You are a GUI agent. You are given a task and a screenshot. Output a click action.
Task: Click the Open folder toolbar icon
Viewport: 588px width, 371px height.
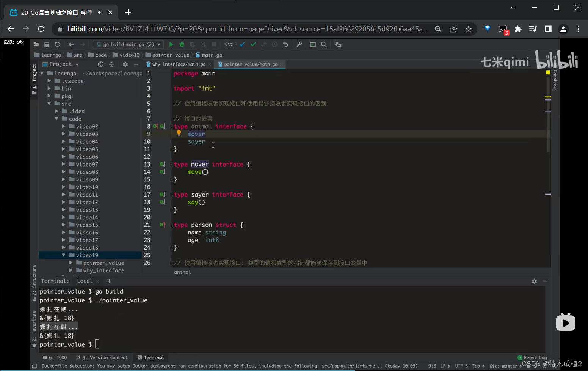pos(36,44)
